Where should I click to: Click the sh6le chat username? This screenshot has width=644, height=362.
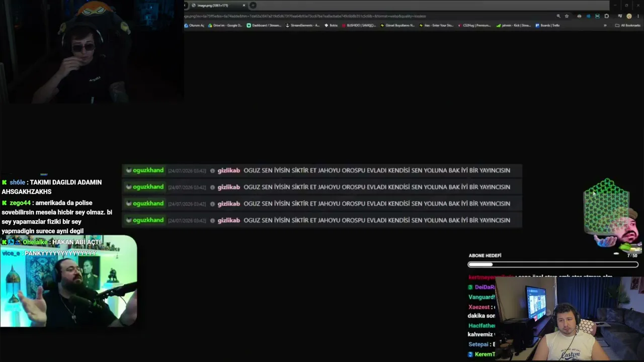[17, 183]
